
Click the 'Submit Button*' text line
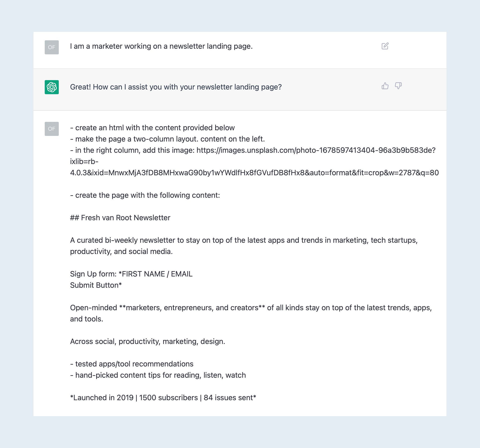coord(96,285)
